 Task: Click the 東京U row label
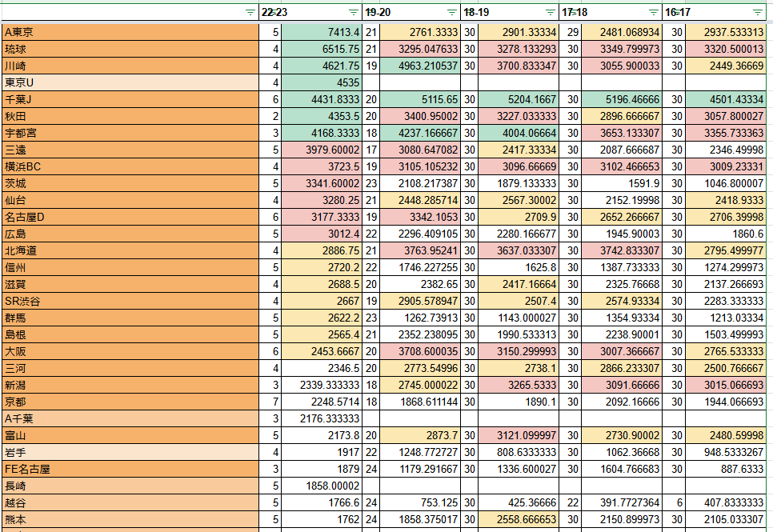130,82
